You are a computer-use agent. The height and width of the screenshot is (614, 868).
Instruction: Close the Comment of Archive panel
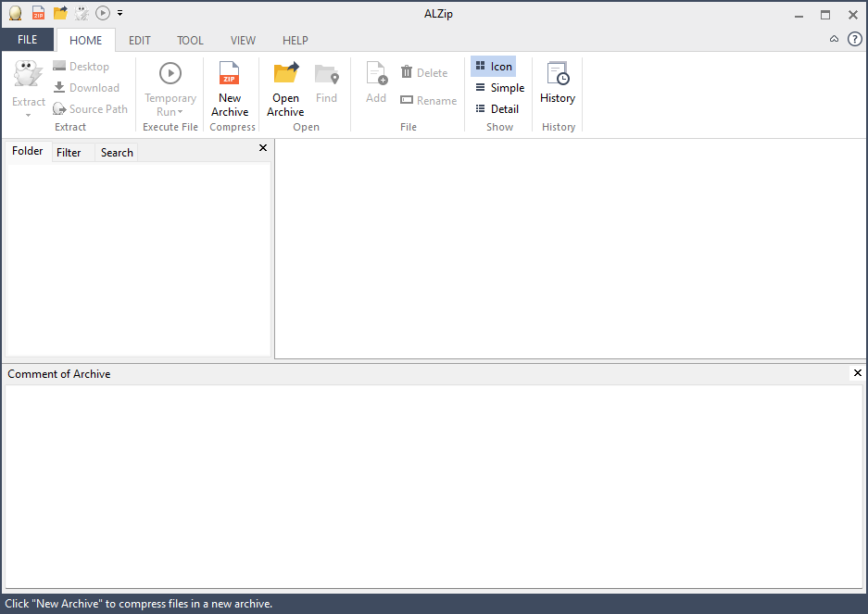857,373
